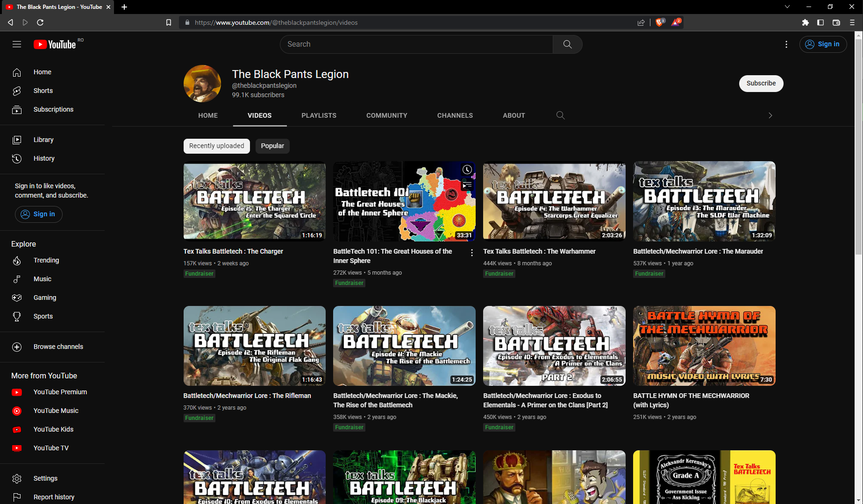Expand channel tabs with right chevron
The image size is (863, 504).
(770, 115)
